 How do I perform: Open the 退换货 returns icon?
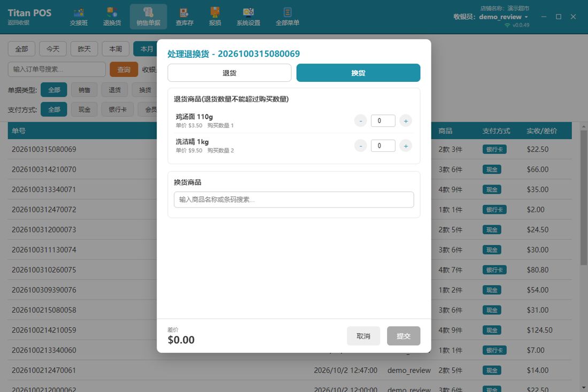coord(112,17)
